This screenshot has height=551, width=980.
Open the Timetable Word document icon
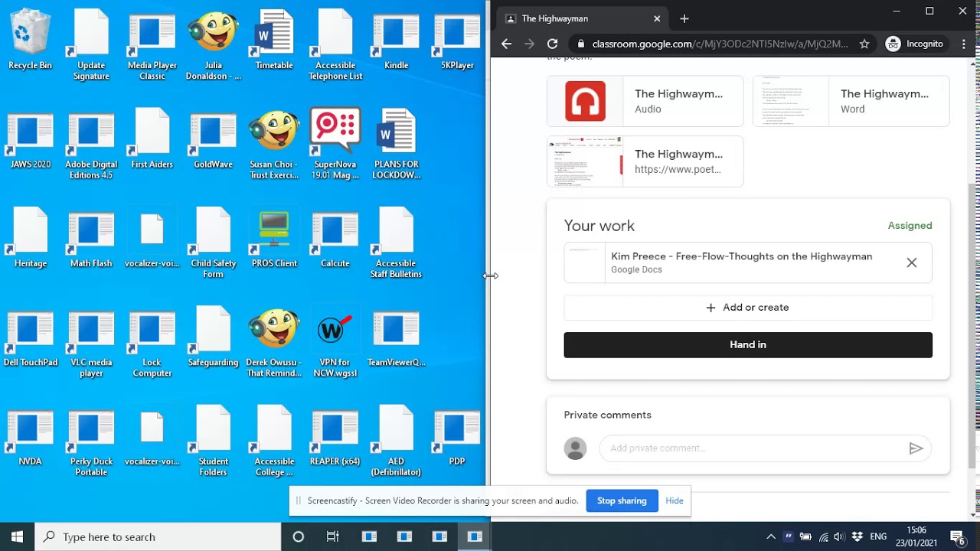(x=274, y=41)
